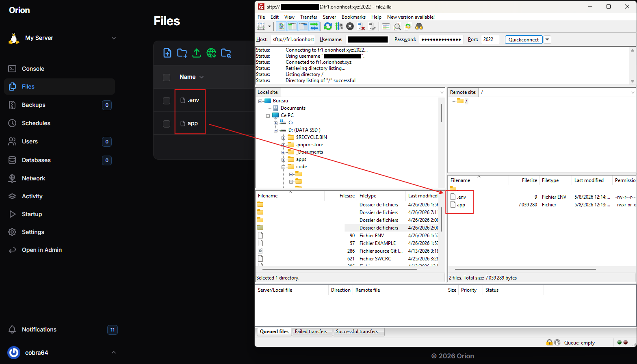The width and height of the screenshot is (637, 364).
Task: Disconnect from server toolbar icon
Action: pyautogui.click(x=361, y=26)
